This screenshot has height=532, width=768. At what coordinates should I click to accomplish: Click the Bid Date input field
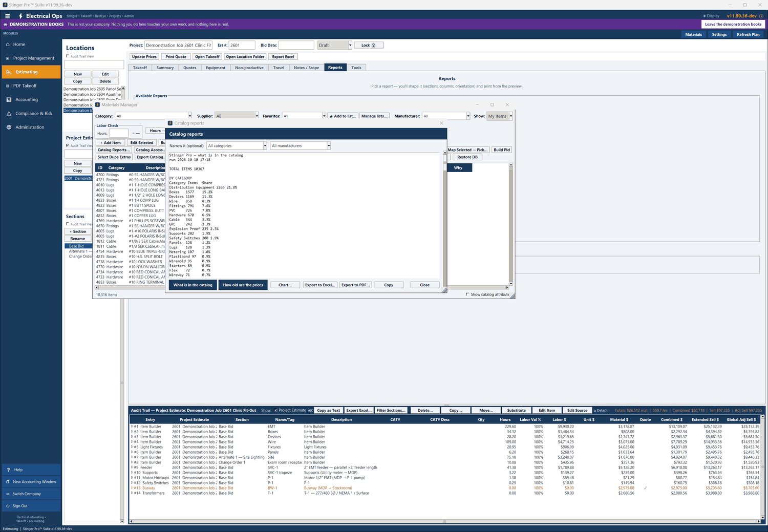296,45
